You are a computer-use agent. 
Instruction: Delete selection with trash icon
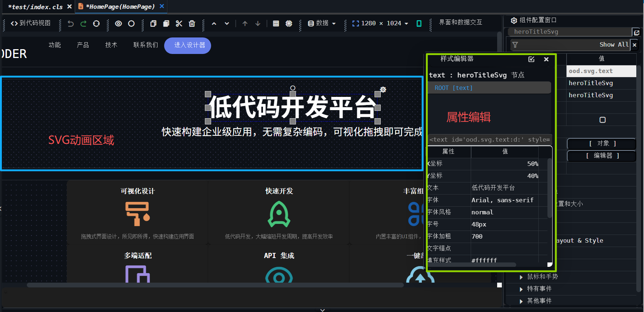click(x=192, y=23)
